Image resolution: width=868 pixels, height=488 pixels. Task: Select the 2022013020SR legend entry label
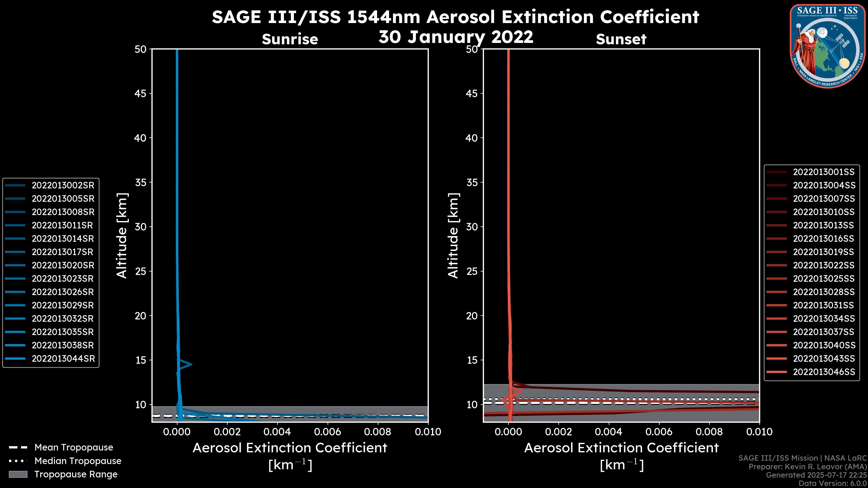63,265
